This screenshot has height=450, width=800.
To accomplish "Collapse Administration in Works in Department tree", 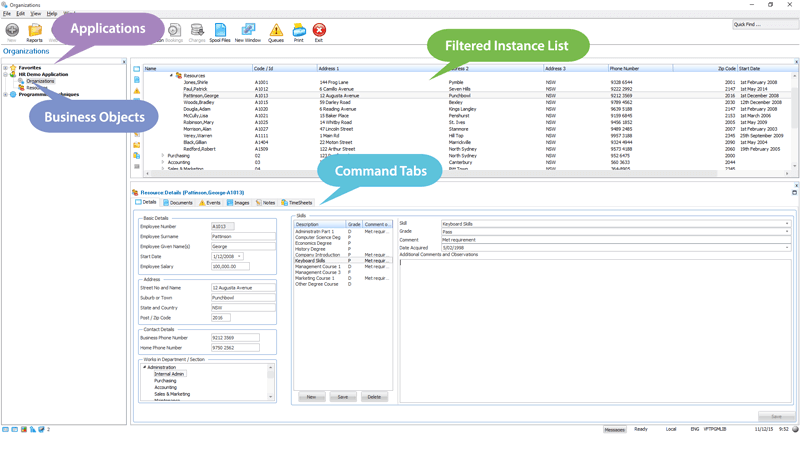I will [x=144, y=367].
